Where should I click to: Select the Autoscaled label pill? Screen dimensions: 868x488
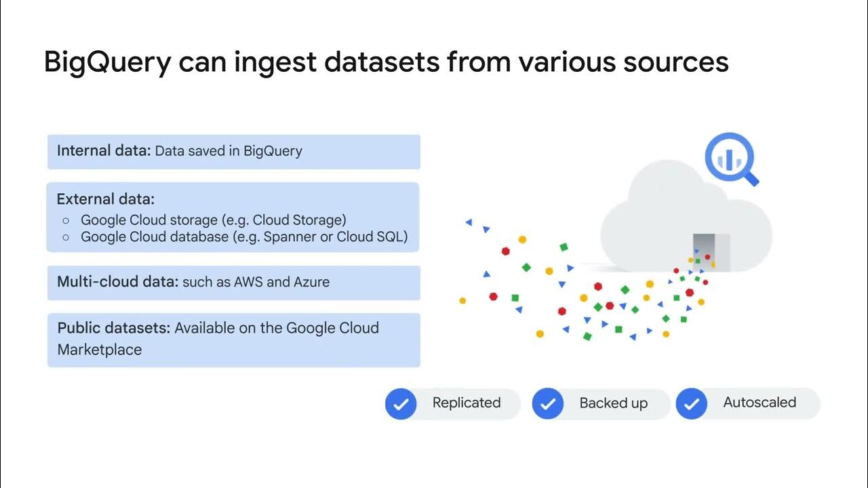tap(748, 403)
